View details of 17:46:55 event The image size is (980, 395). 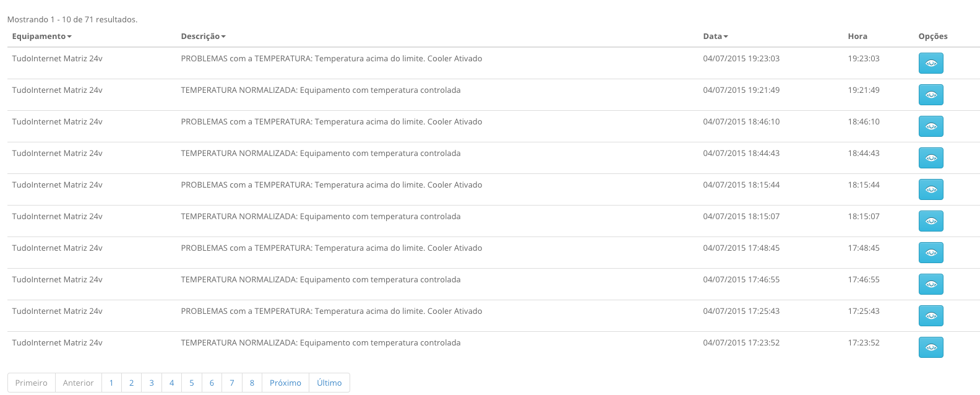click(931, 284)
